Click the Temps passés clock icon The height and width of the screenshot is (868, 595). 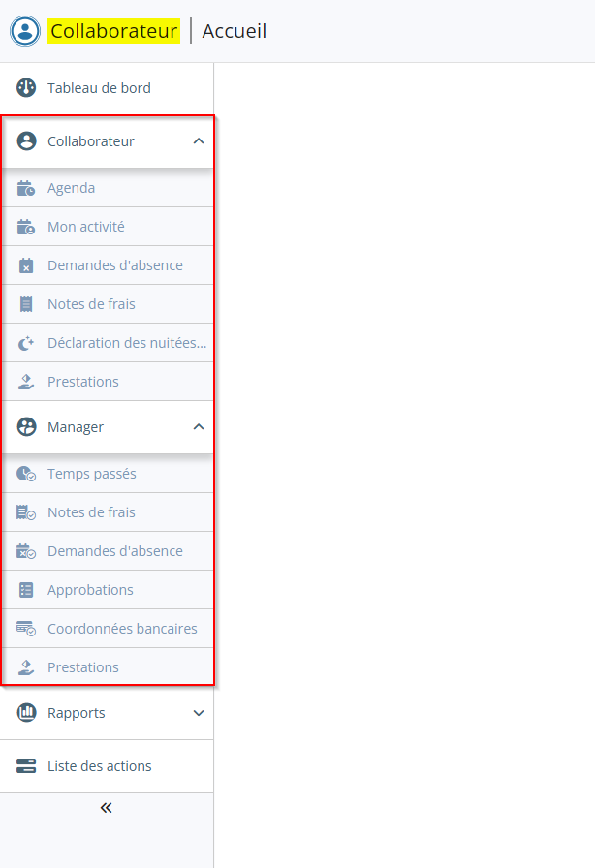pos(26,474)
